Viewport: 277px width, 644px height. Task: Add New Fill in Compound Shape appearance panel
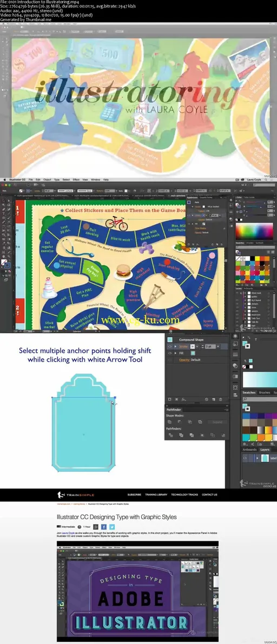(177, 399)
